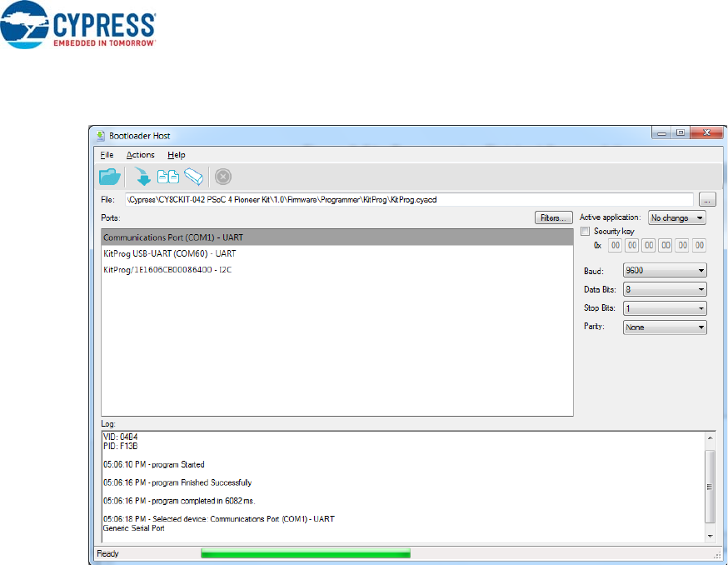Click the Open File folder icon
Viewport: 728px width, 565px height.
click(x=109, y=176)
